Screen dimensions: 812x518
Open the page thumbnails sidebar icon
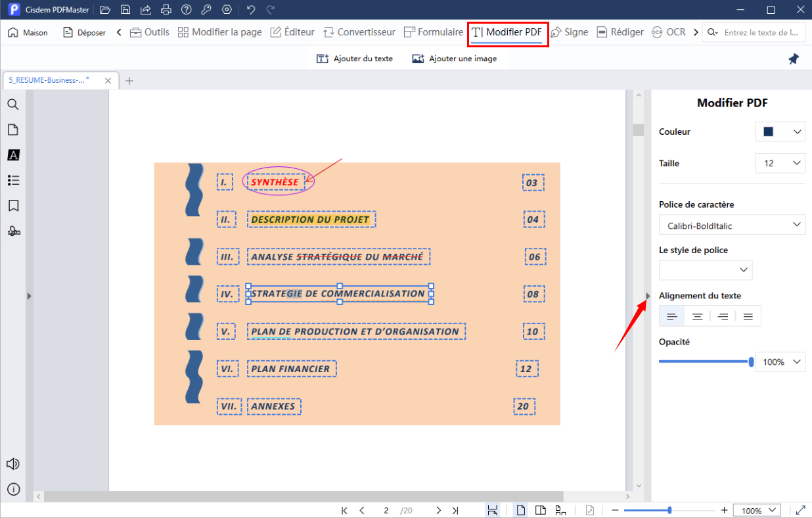tap(13, 129)
